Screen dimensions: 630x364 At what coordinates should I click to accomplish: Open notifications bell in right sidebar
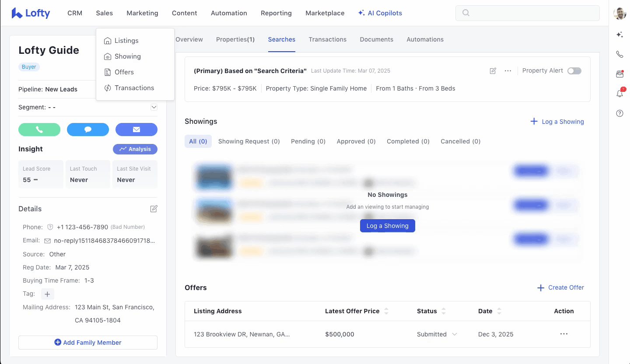pyautogui.click(x=619, y=94)
